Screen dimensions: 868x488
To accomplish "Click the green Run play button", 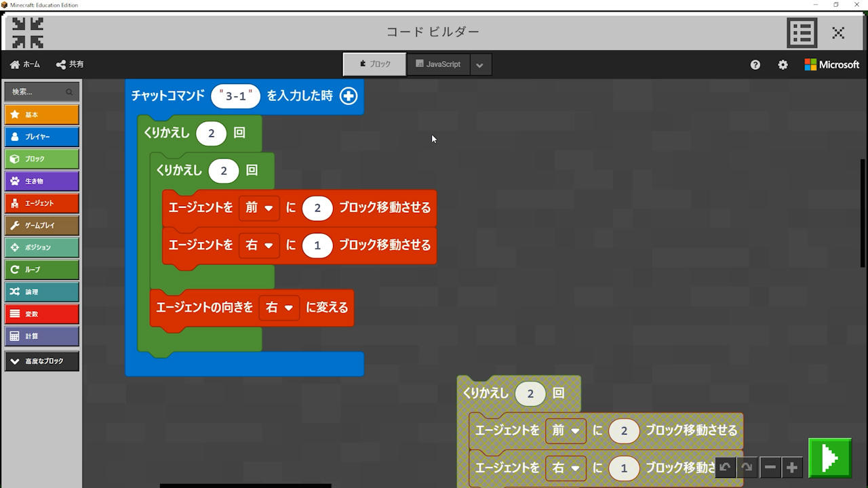I will coord(829,458).
